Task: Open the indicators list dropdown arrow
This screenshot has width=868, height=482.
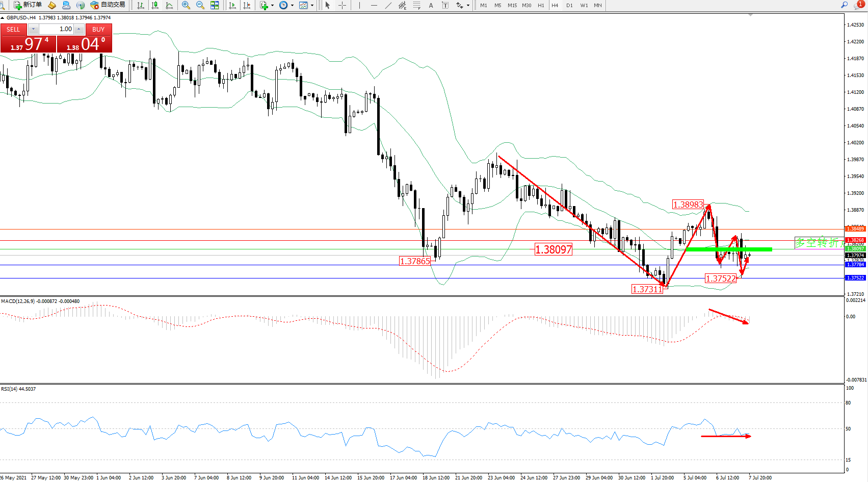Action: click(272, 6)
